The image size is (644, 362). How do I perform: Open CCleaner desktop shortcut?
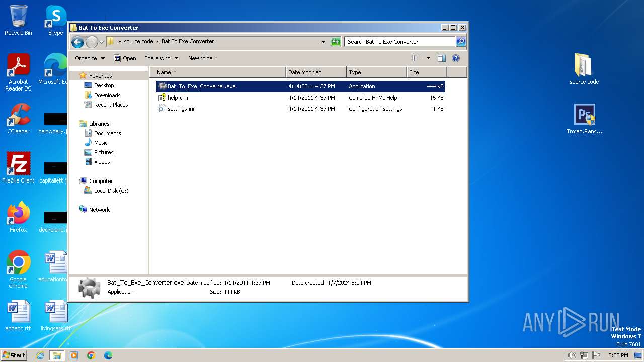[x=18, y=119]
